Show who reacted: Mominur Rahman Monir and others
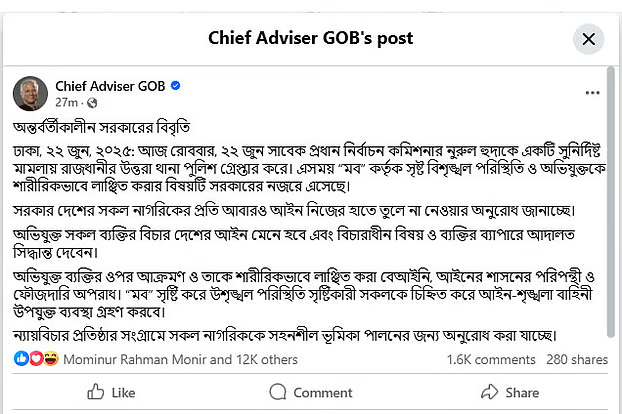Image resolution: width=622 pixels, height=414 pixels. click(x=183, y=359)
